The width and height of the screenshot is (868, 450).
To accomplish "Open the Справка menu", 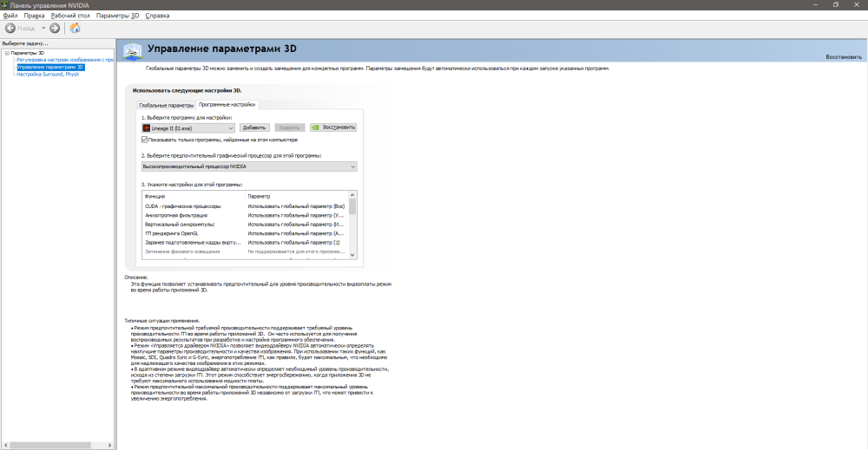I will click(157, 16).
